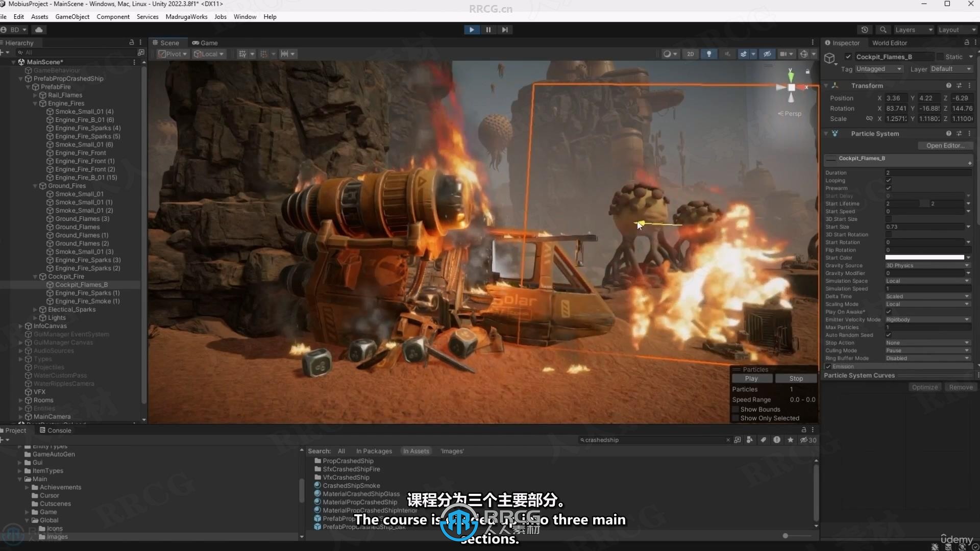This screenshot has width=980, height=551.
Task: Open the Undo History icon
Action: tap(864, 30)
